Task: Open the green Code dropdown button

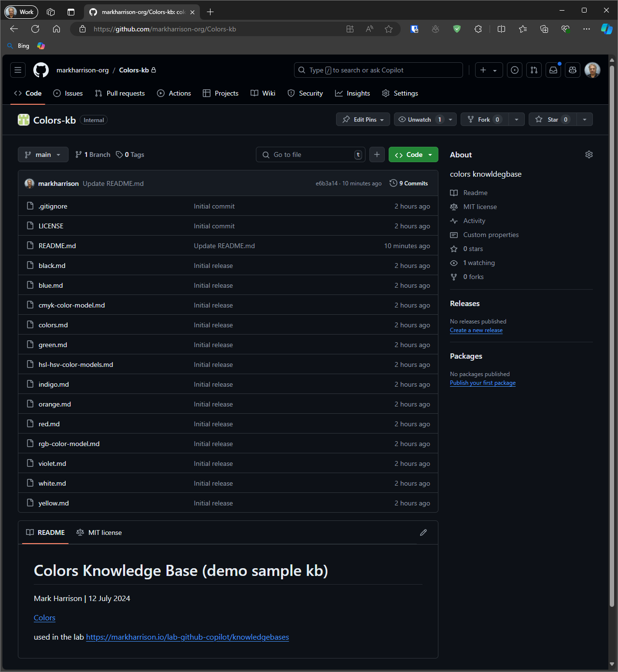Action: pos(413,154)
